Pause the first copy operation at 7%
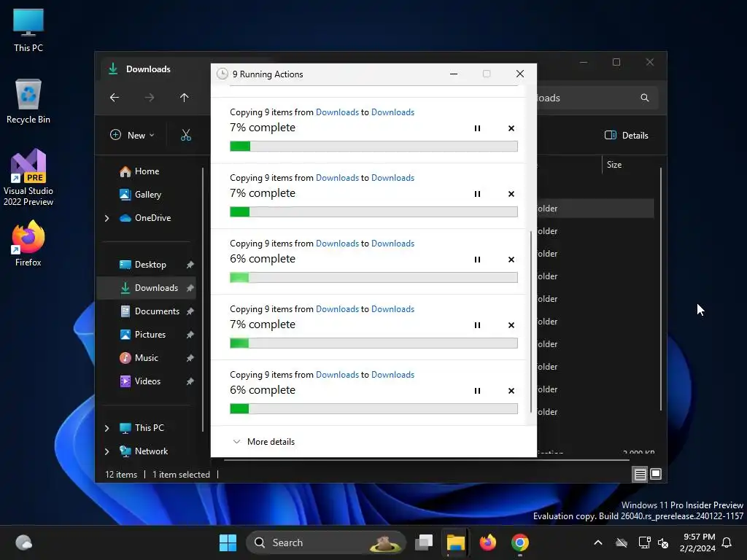The image size is (747, 560). 477,128
